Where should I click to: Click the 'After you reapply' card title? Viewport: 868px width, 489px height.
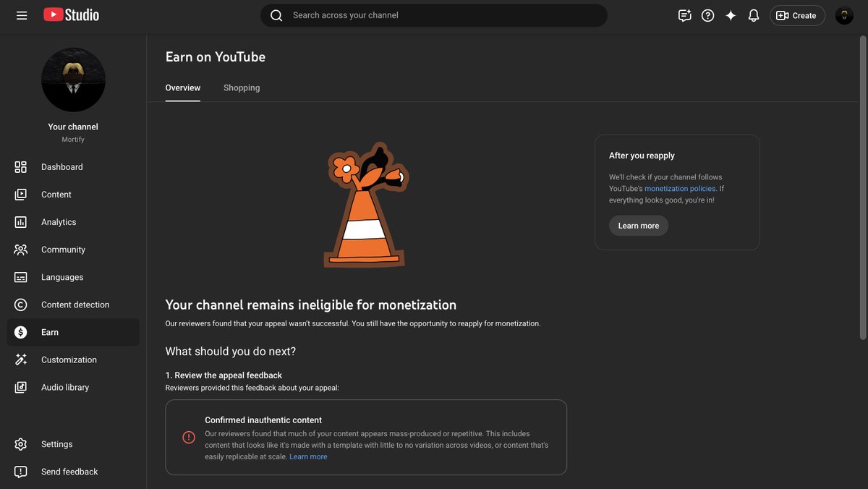click(x=642, y=156)
